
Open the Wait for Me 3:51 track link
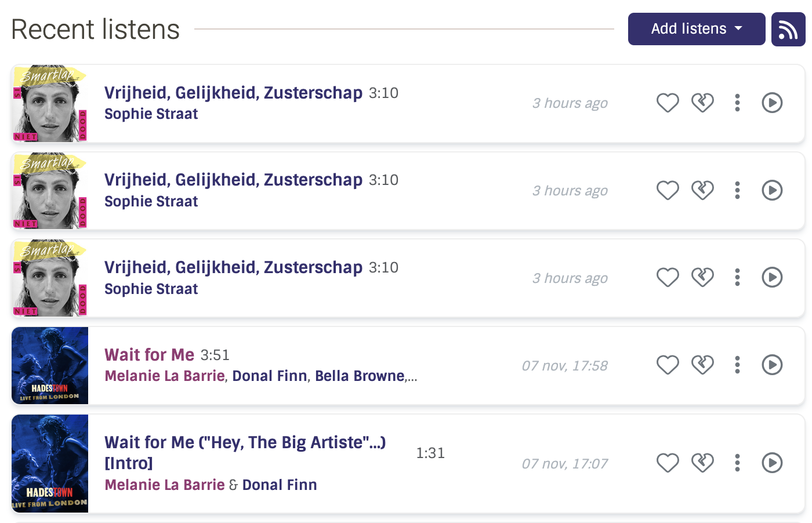(149, 355)
